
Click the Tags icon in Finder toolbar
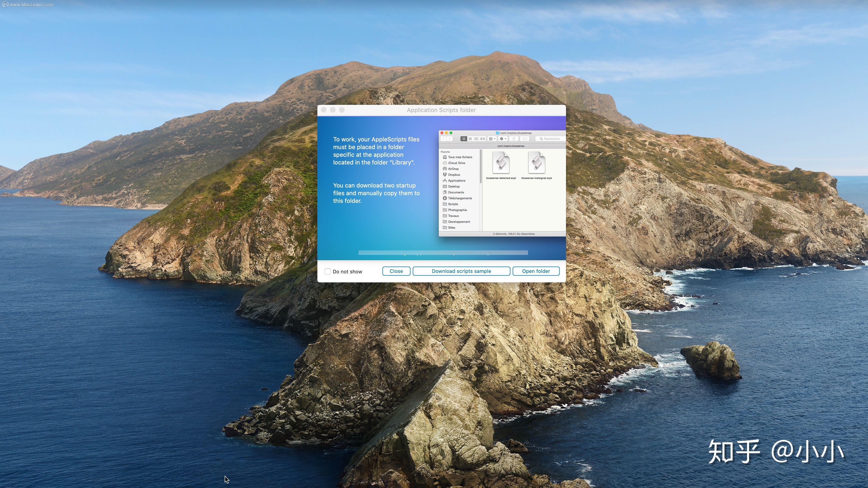coord(525,139)
